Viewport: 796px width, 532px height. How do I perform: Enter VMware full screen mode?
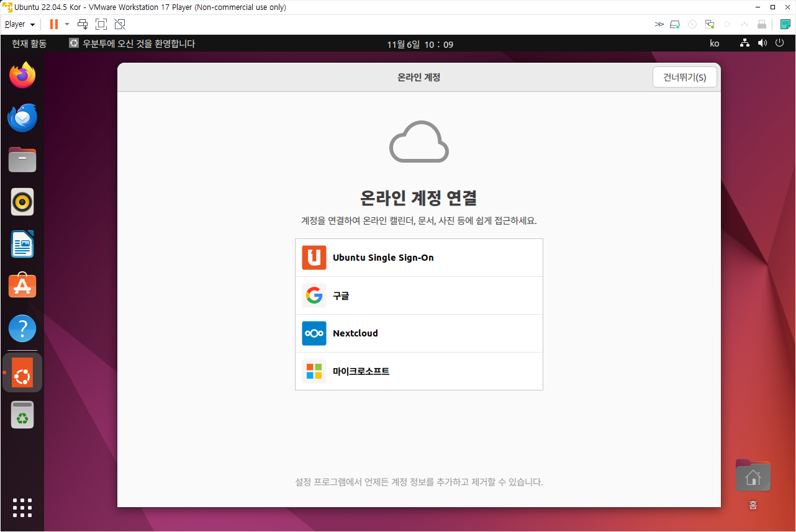pos(101,24)
